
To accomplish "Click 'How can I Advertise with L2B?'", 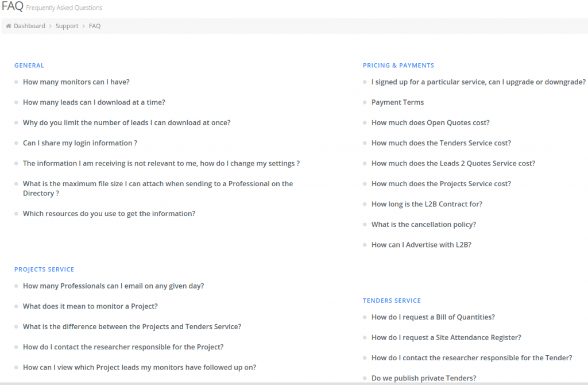I will tap(421, 244).
